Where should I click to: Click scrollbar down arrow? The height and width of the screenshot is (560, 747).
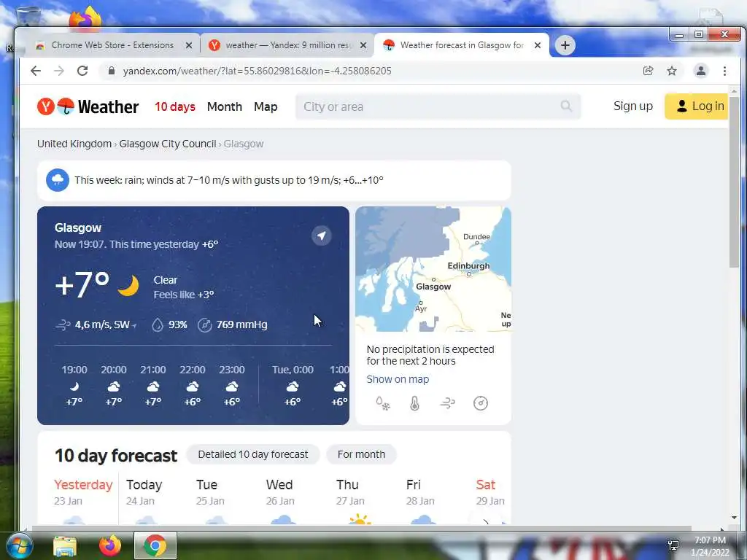(x=734, y=518)
